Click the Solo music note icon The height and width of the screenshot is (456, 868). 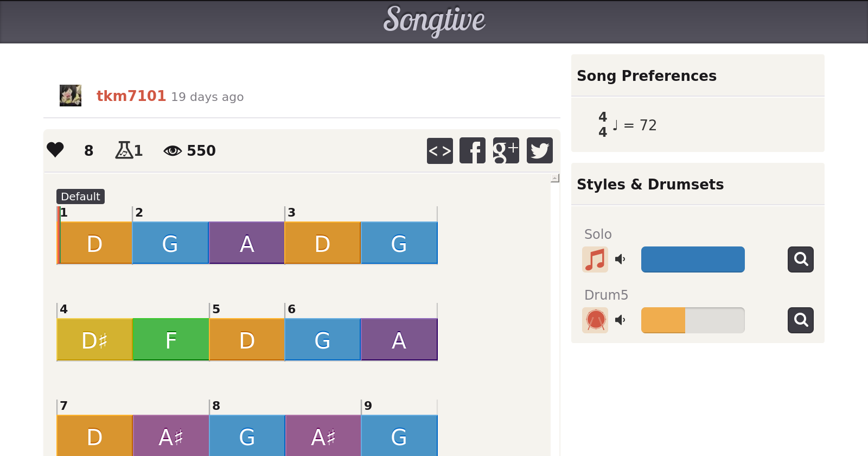tap(595, 259)
